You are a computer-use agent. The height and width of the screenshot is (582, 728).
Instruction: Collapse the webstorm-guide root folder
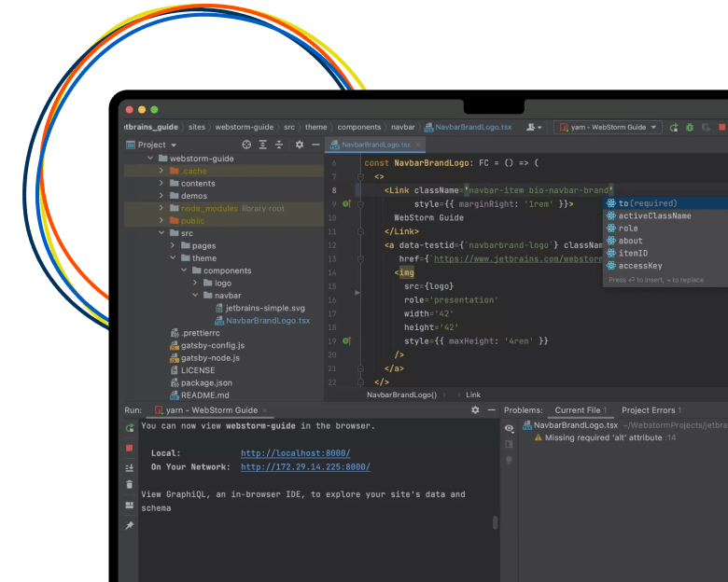150,159
